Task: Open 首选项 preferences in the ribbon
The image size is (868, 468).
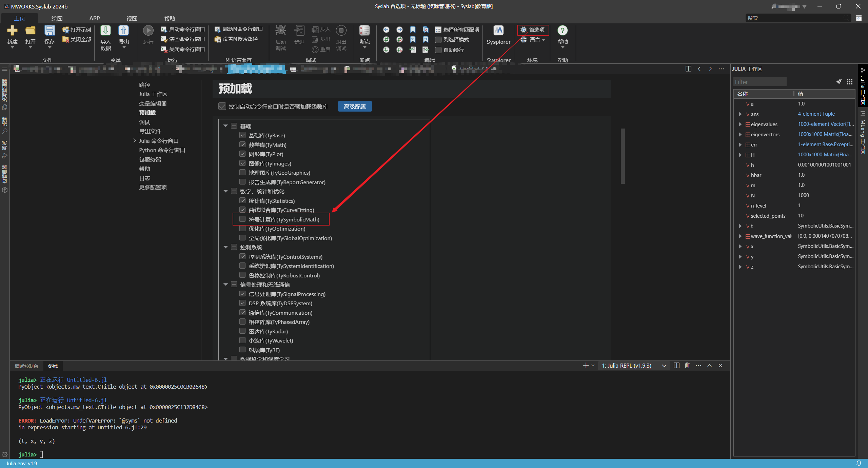Action: [x=533, y=30]
